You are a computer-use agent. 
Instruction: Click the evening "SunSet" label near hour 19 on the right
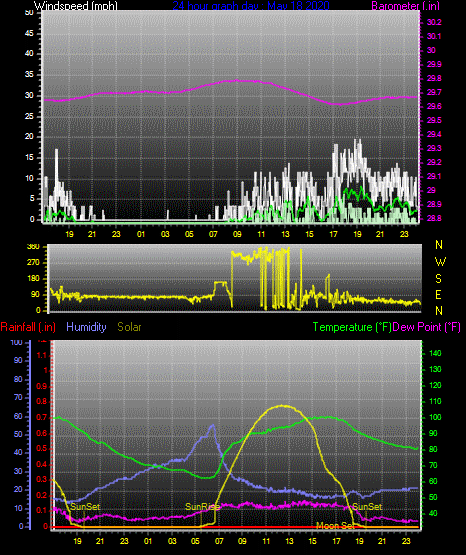point(367,507)
